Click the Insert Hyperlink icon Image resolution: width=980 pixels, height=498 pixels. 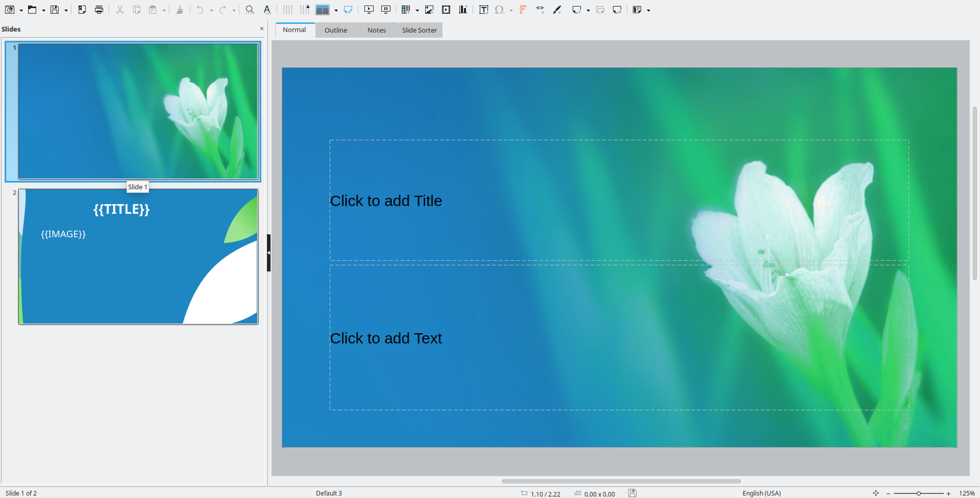[540, 10]
